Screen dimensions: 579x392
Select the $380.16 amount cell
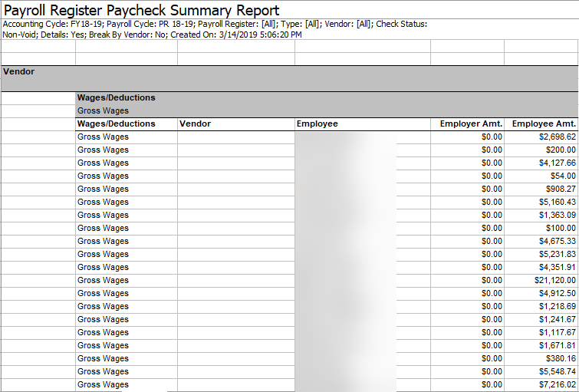pos(561,358)
